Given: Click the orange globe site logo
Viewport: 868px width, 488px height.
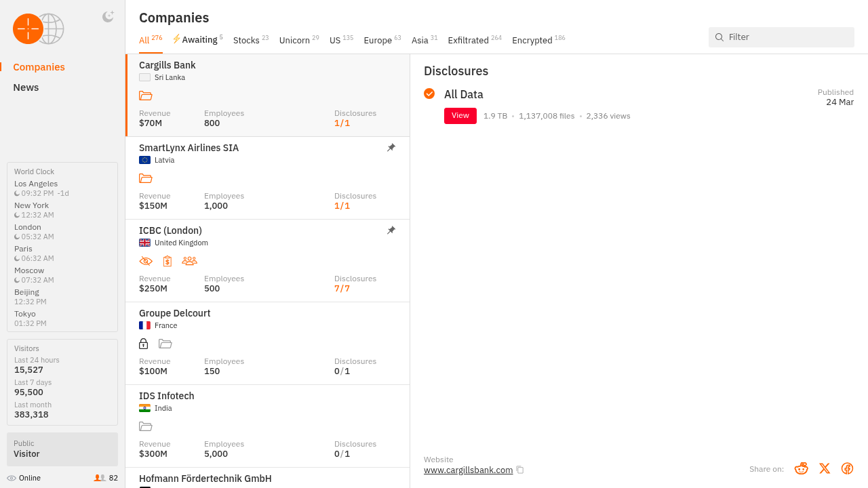Looking at the screenshot, I should (38, 29).
